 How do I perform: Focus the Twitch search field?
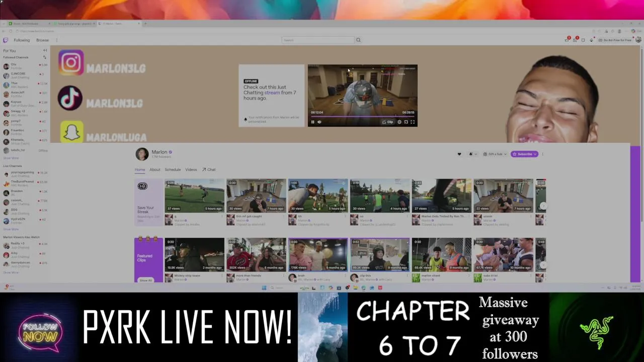(317, 40)
